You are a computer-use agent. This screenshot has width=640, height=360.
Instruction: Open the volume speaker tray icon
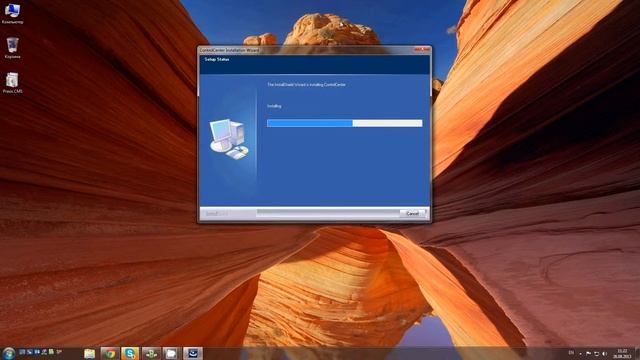[604, 353]
